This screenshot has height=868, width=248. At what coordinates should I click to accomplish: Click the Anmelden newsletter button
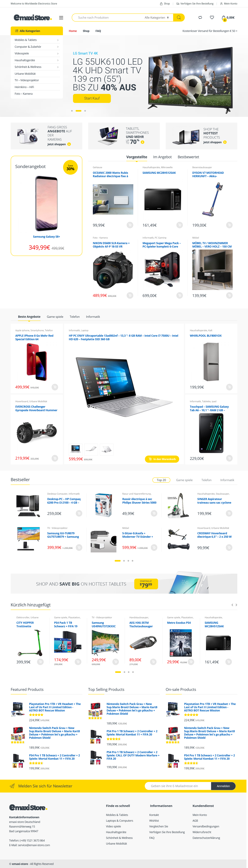pos(223,786)
